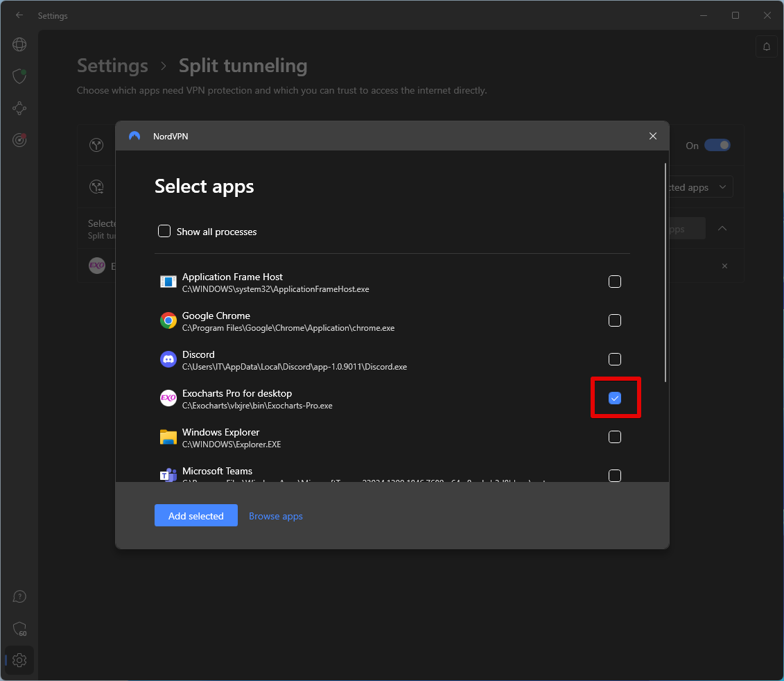
Task: Click the split tunneling icon in first row
Action: point(96,145)
